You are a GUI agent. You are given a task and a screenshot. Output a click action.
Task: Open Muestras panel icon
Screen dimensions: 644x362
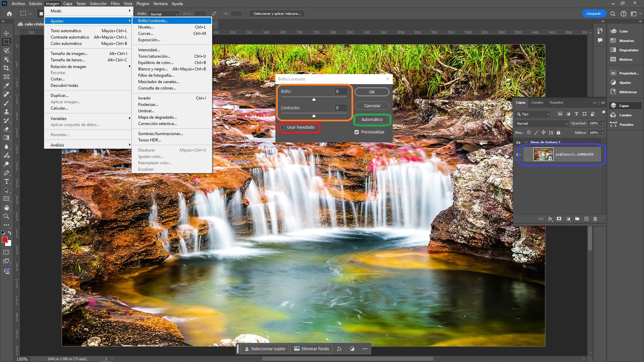(613, 41)
